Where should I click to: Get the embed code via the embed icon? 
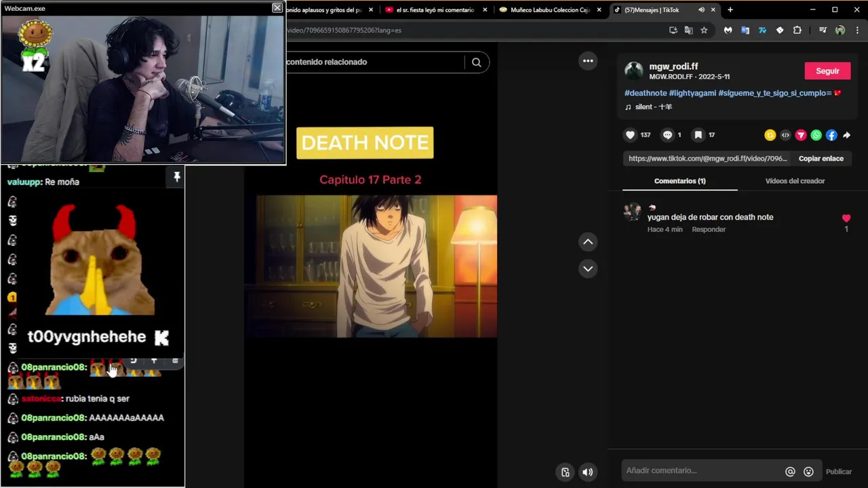(785, 136)
